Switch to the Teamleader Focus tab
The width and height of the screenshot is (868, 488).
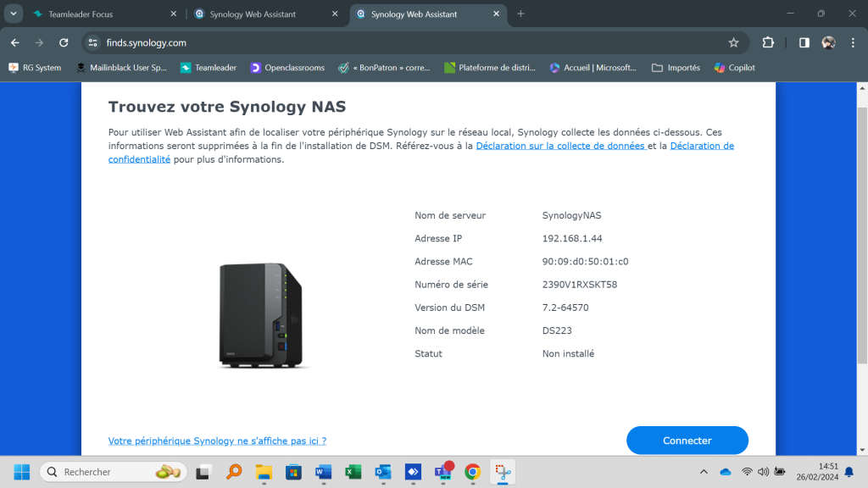pyautogui.click(x=102, y=14)
